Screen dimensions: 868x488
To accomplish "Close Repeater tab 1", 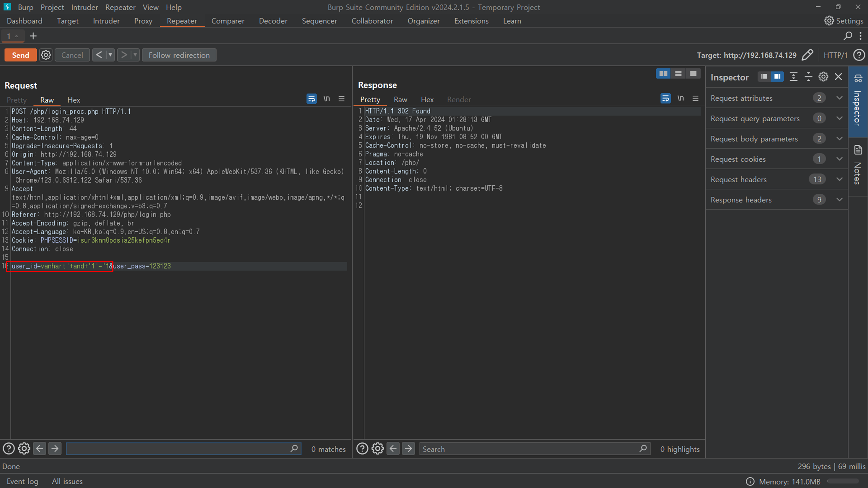I will 16,36.
